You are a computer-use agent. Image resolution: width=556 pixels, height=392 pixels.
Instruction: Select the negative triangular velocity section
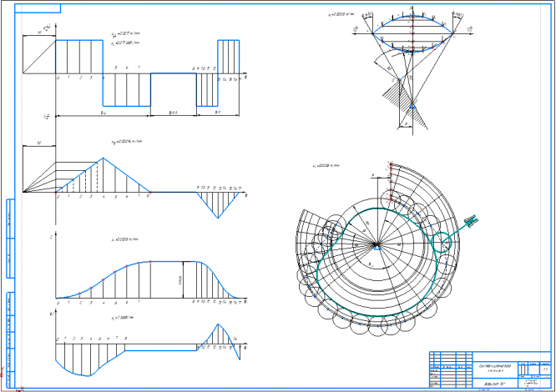point(218,204)
